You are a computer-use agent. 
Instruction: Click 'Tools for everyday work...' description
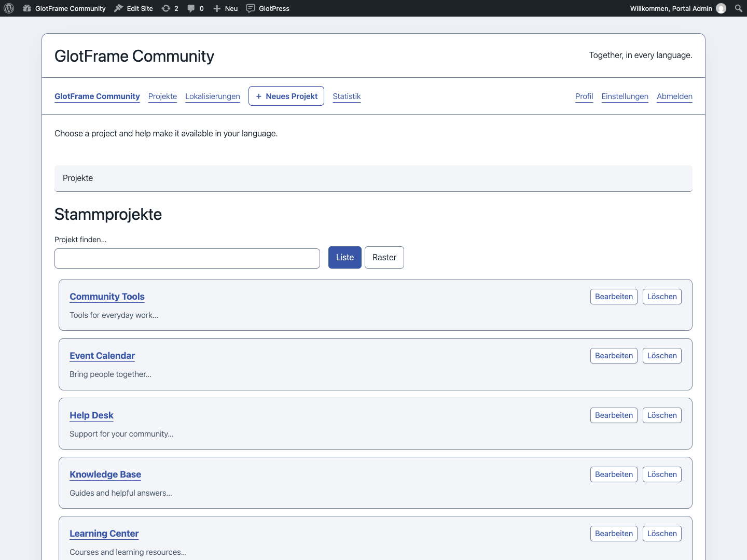(114, 315)
